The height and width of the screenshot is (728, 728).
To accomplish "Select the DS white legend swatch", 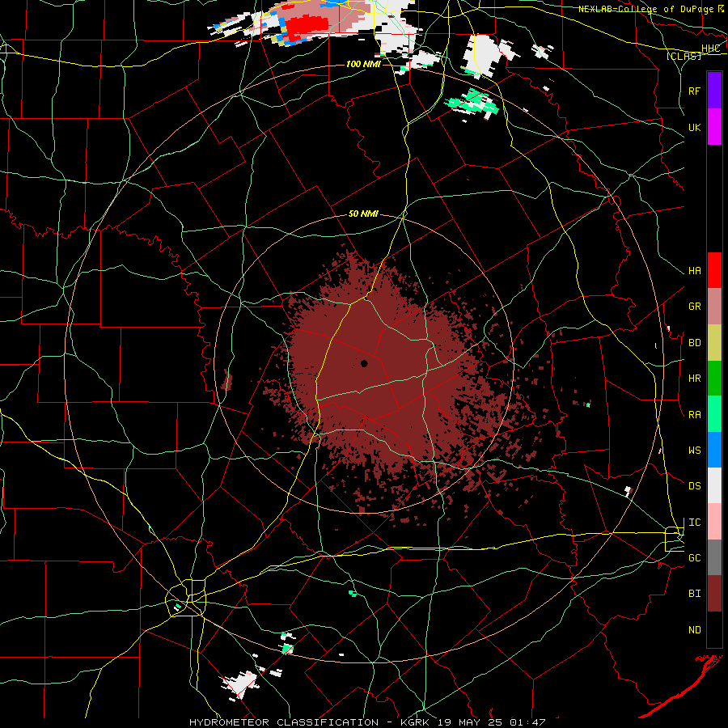I will 714,485.
